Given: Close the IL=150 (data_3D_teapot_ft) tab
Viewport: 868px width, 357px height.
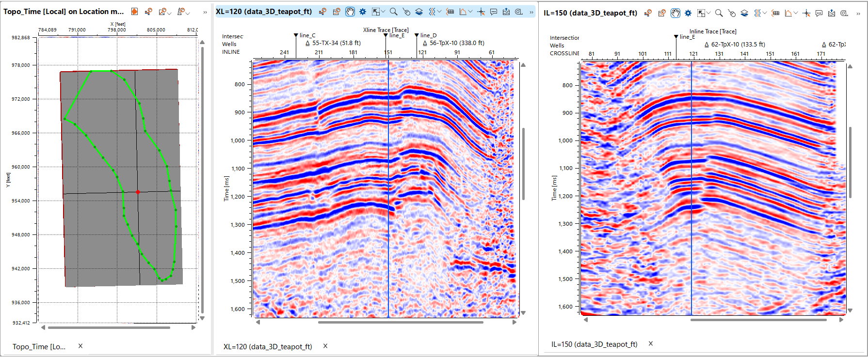Looking at the screenshot, I should [x=651, y=343].
